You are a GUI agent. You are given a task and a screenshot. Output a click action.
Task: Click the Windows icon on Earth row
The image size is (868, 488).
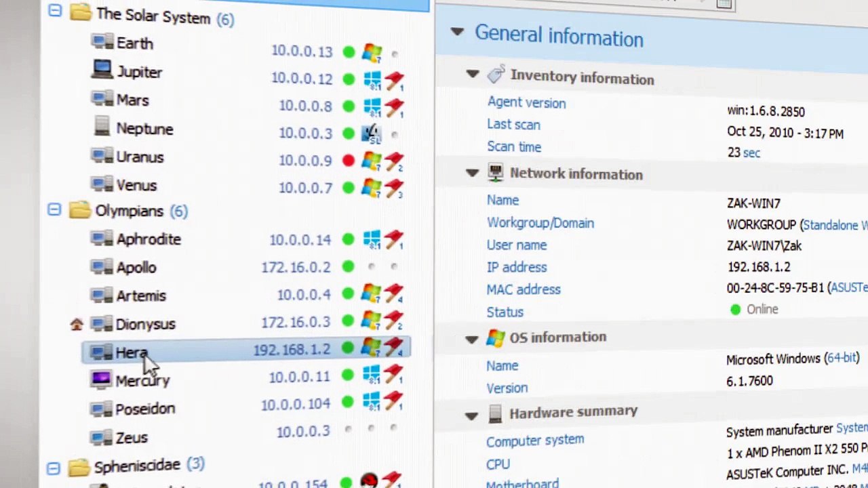[x=372, y=52]
